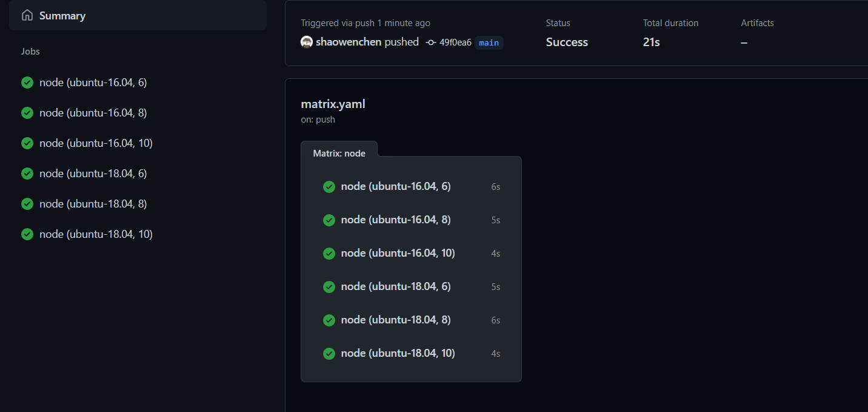Click matrix check icon for node (ubuntu-16.04, 10)
This screenshot has width=868, height=412.
point(329,253)
